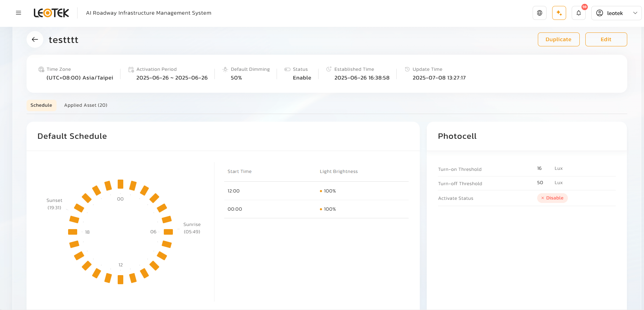Open the hamburger navigation menu

pos(19,13)
